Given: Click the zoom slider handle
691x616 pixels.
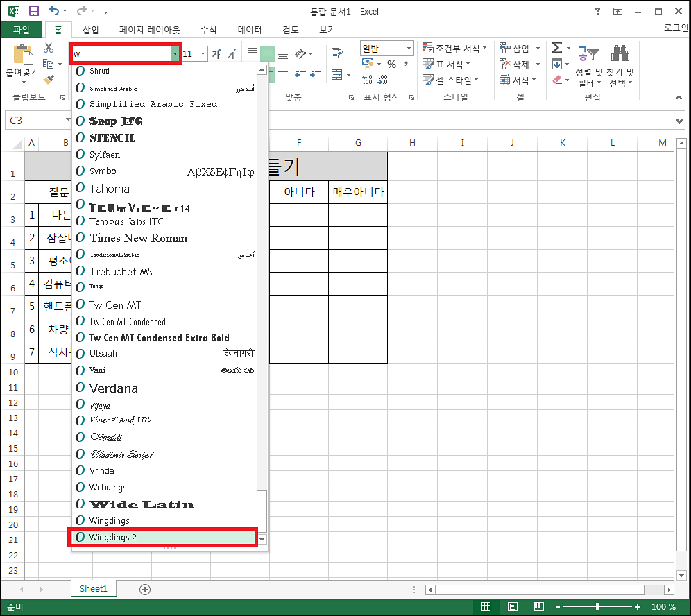Looking at the screenshot, I should [597, 607].
